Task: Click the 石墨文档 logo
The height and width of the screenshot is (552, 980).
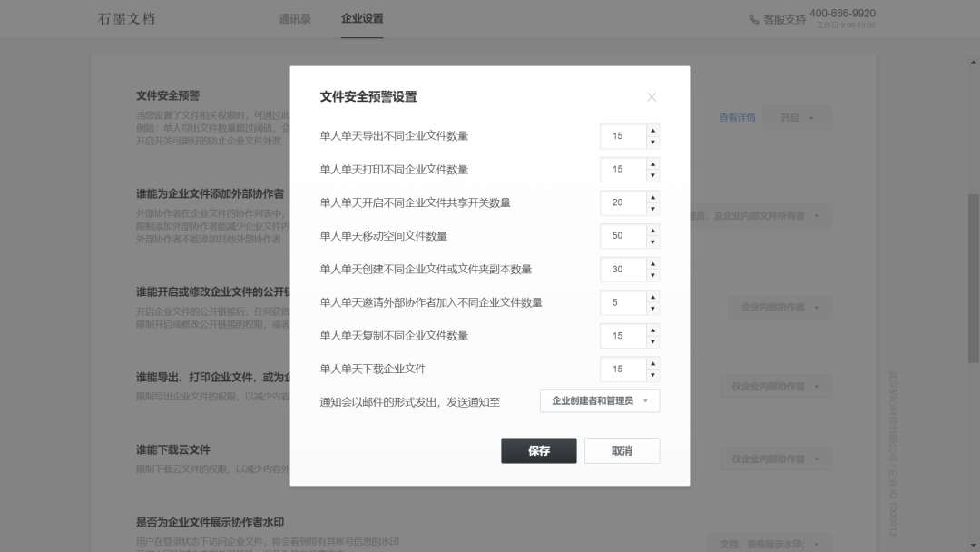Action: click(124, 17)
